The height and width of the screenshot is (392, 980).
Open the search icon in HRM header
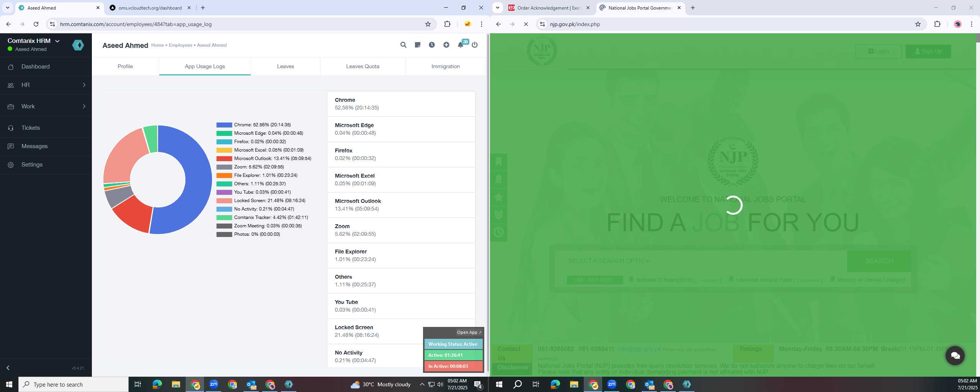click(x=403, y=45)
